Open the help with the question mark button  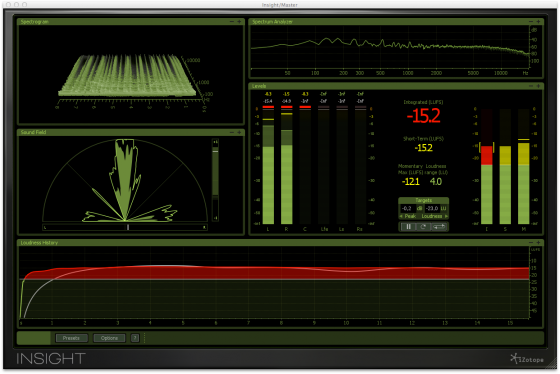(x=135, y=338)
